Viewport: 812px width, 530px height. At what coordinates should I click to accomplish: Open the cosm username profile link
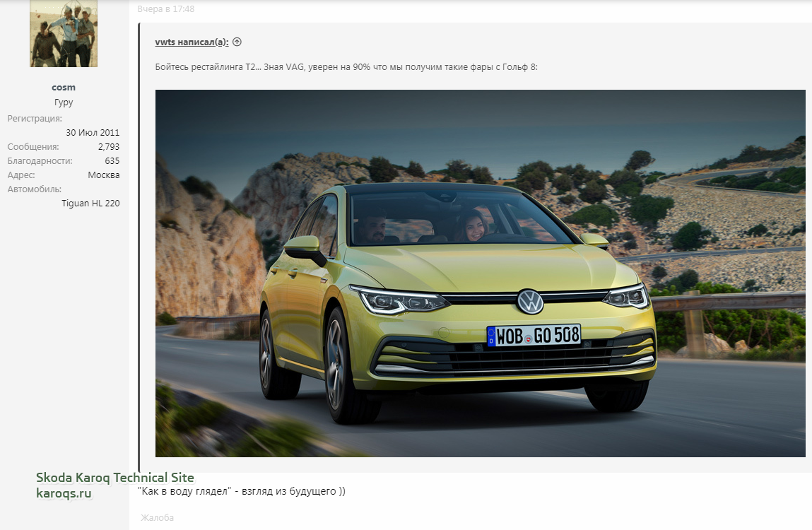pos(64,88)
